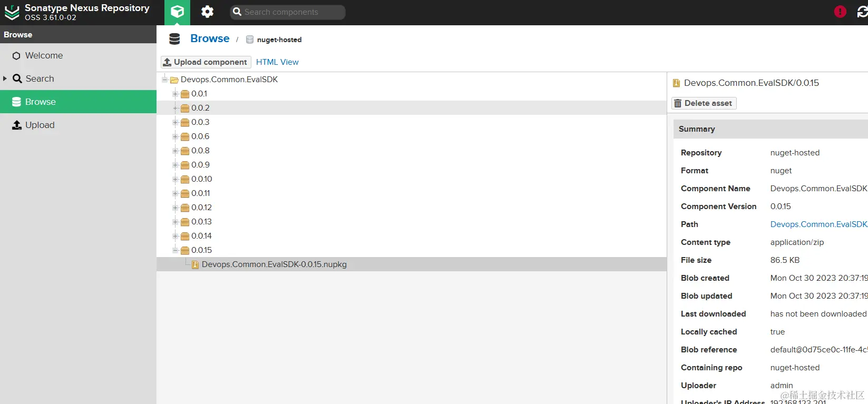This screenshot has height=404, width=868.
Task: Click the Browse breadcrumb heading
Action: [x=210, y=38]
